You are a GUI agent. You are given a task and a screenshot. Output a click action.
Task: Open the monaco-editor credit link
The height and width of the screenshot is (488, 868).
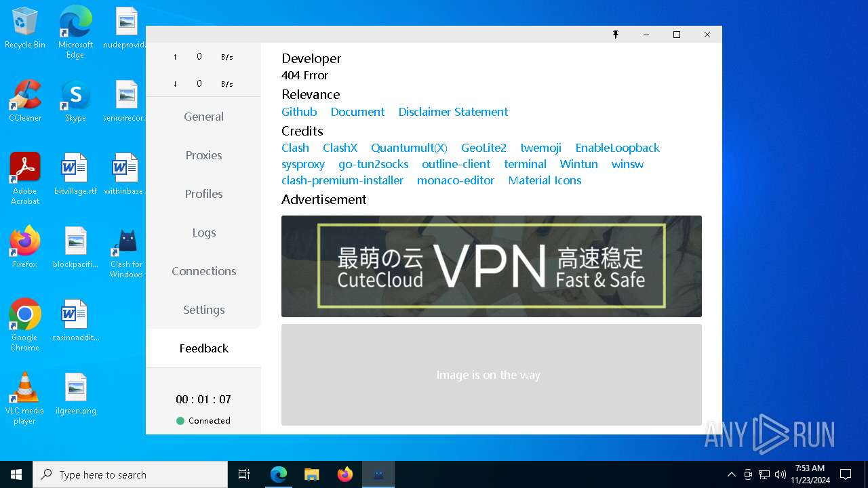tap(456, 180)
